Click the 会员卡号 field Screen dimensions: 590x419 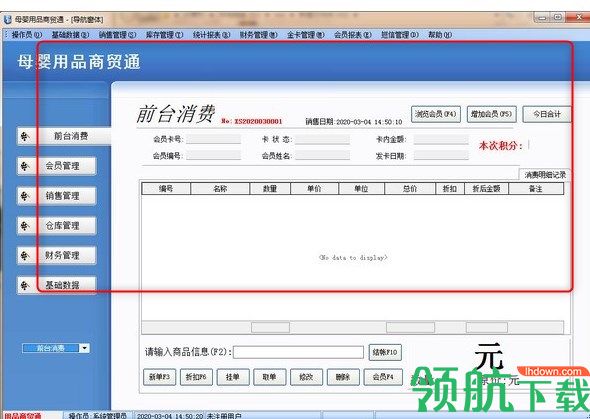[x=213, y=139]
